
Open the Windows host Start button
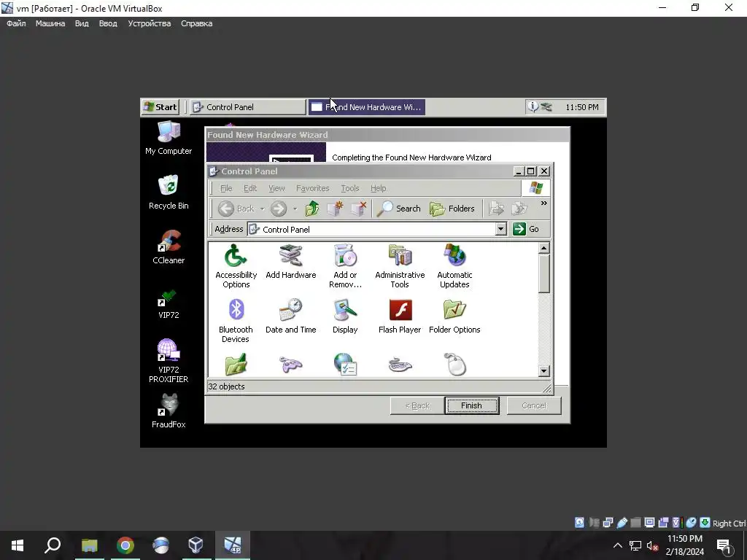(x=18, y=545)
